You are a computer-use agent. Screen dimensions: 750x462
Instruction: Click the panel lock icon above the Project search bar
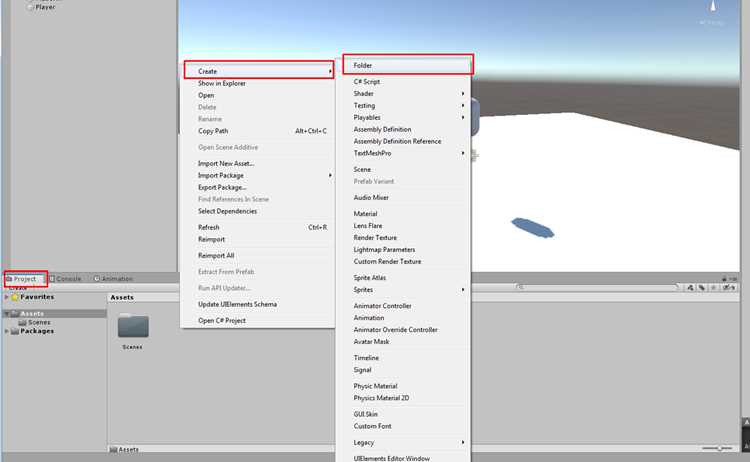coord(724,278)
